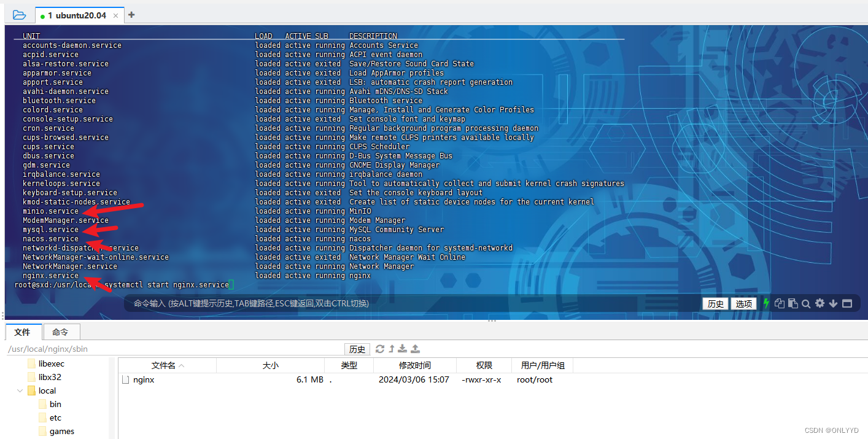Click the upload file icon
Viewport: 868px width, 439px height.
click(416, 349)
